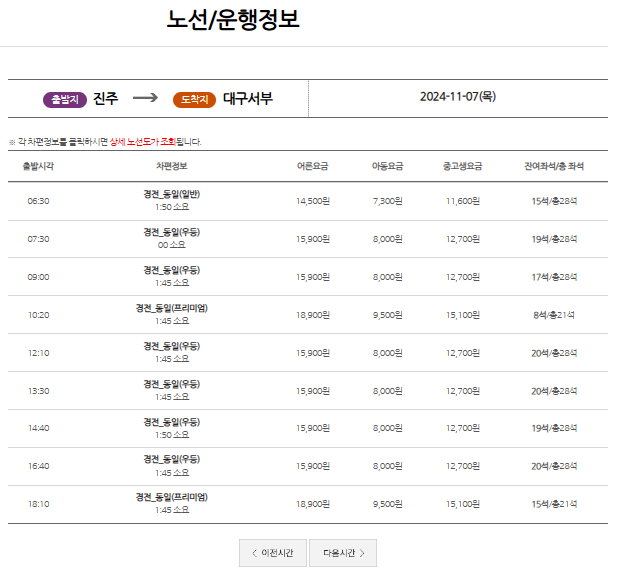
Task: Click the 14:40 departure time
Action: 38,428
